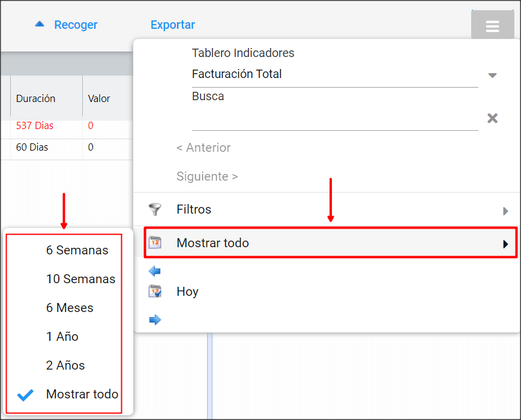Click the blue right arrow icon
Viewport: 521px width, 420px height.
pos(155,320)
